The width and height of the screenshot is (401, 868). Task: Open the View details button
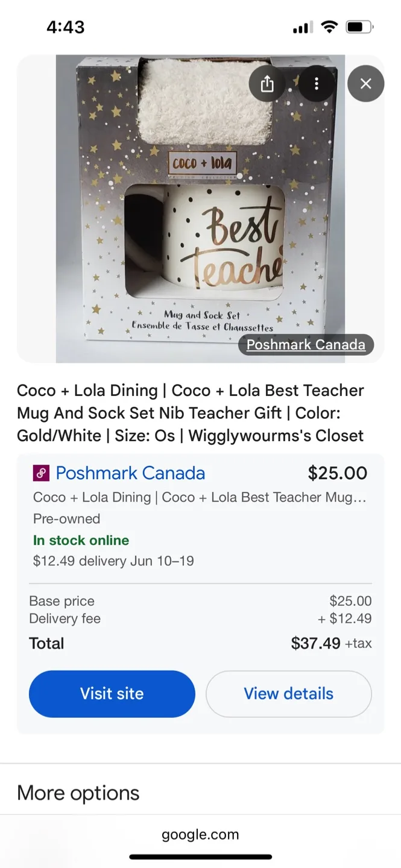click(x=288, y=694)
